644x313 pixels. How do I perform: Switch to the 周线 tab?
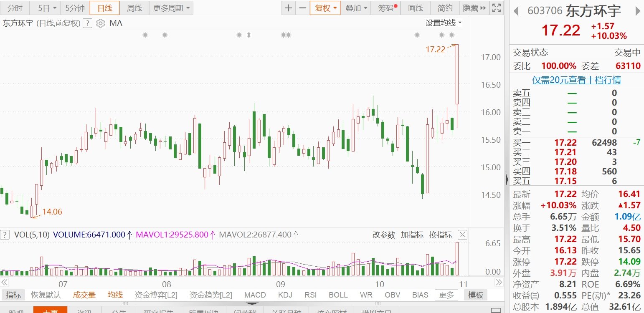coord(134,8)
